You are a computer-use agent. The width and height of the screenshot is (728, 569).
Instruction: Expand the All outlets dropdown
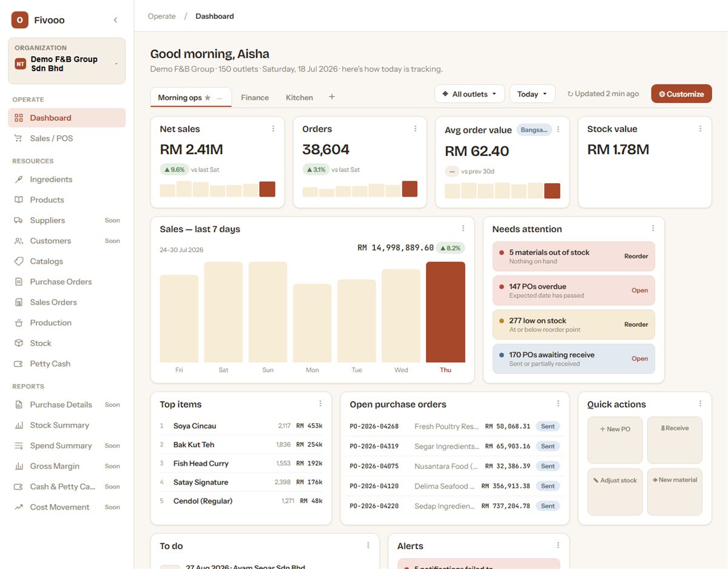pyautogui.click(x=470, y=94)
